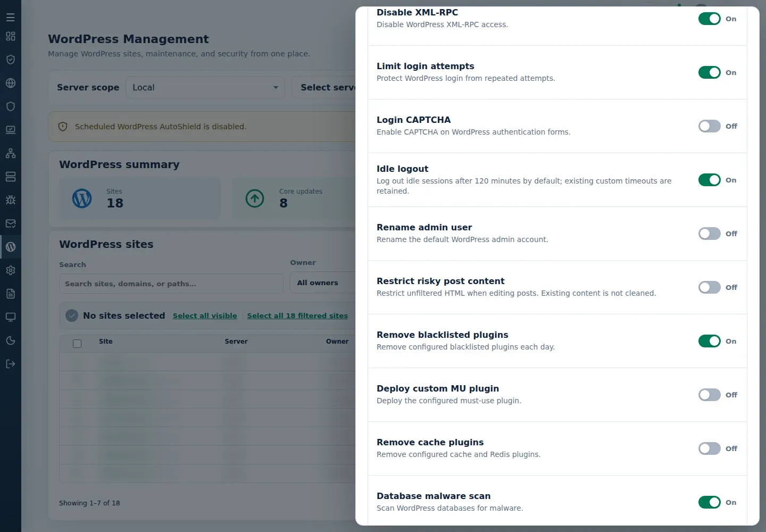
Task: Click the logout icon in the sidebar
Action: (11, 364)
